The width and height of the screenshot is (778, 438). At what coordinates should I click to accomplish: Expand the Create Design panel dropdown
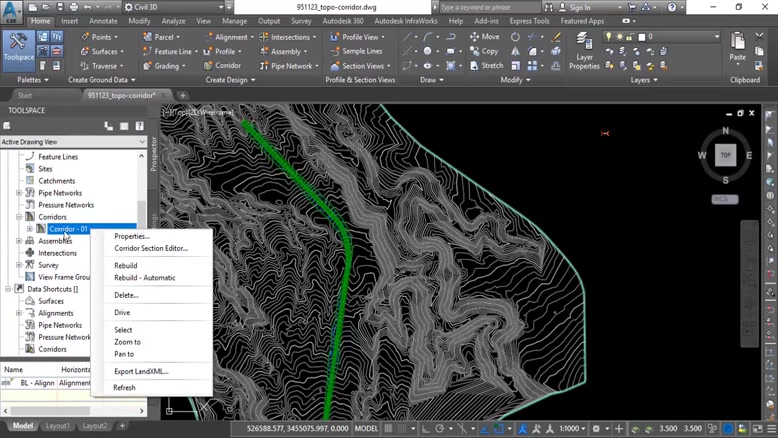(230, 80)
